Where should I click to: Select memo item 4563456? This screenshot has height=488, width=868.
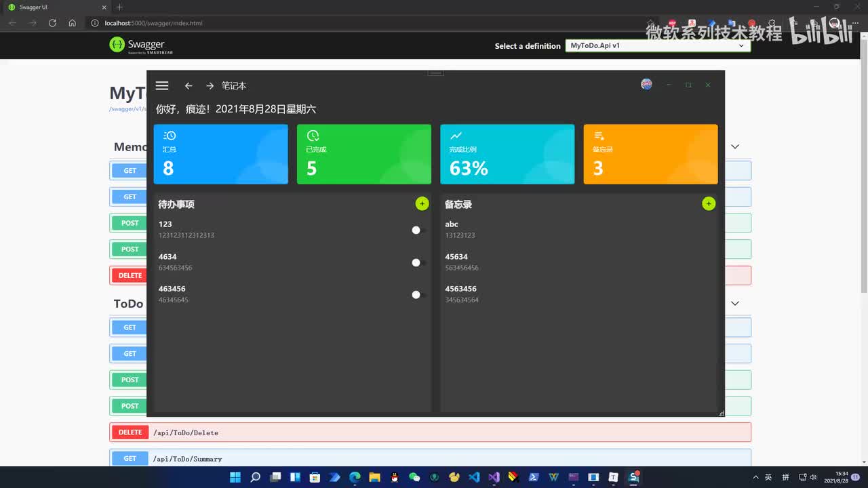coord(578,294)
